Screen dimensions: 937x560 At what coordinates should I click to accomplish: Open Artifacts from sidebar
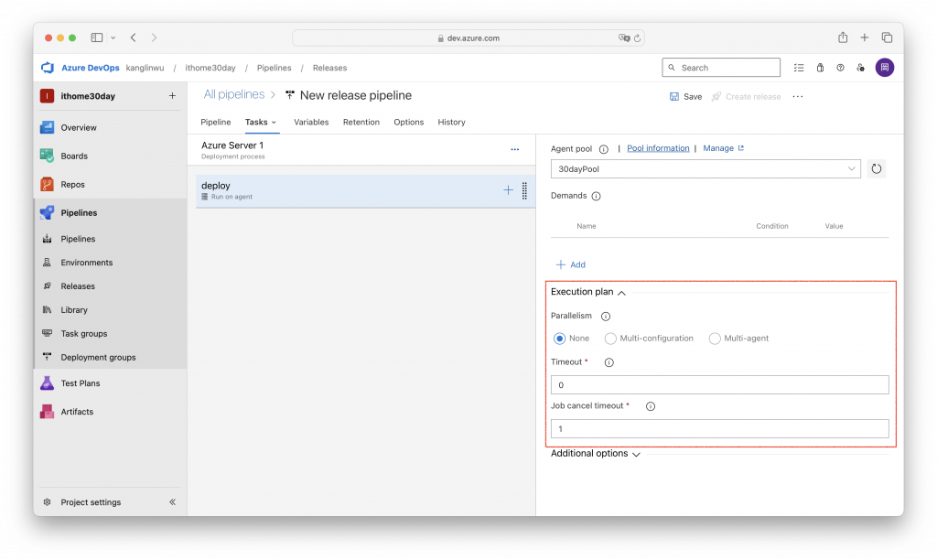pos(77,412)
